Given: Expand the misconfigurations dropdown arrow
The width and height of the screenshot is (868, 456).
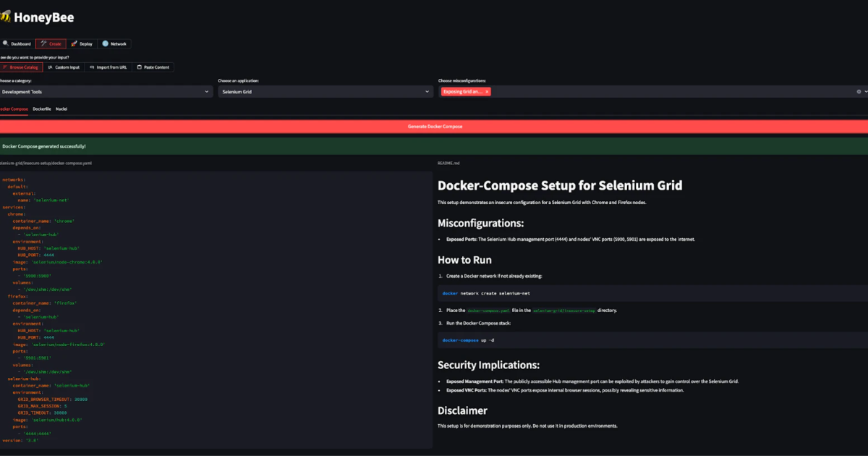Looking at the screenshot, I should [865, 92].
